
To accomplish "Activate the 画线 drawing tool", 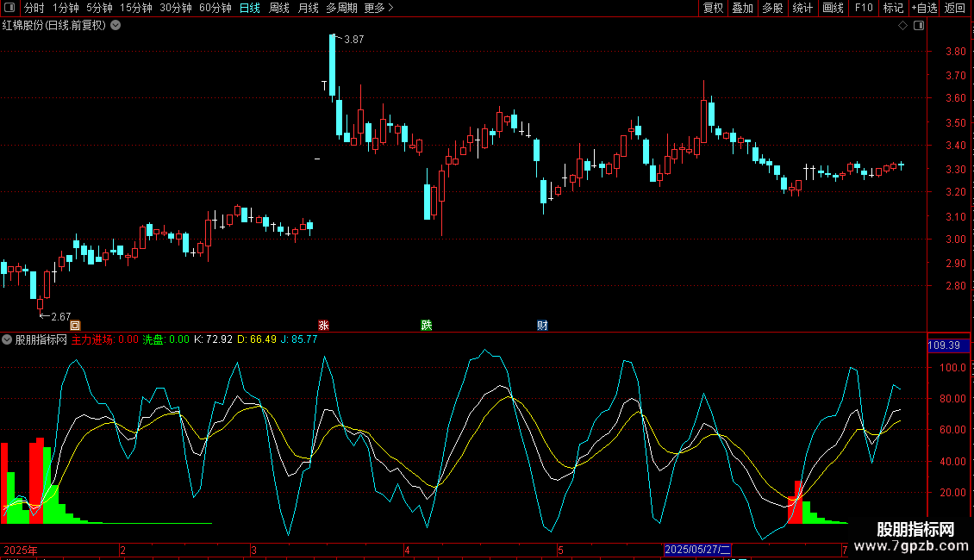I will coord(833,8).
